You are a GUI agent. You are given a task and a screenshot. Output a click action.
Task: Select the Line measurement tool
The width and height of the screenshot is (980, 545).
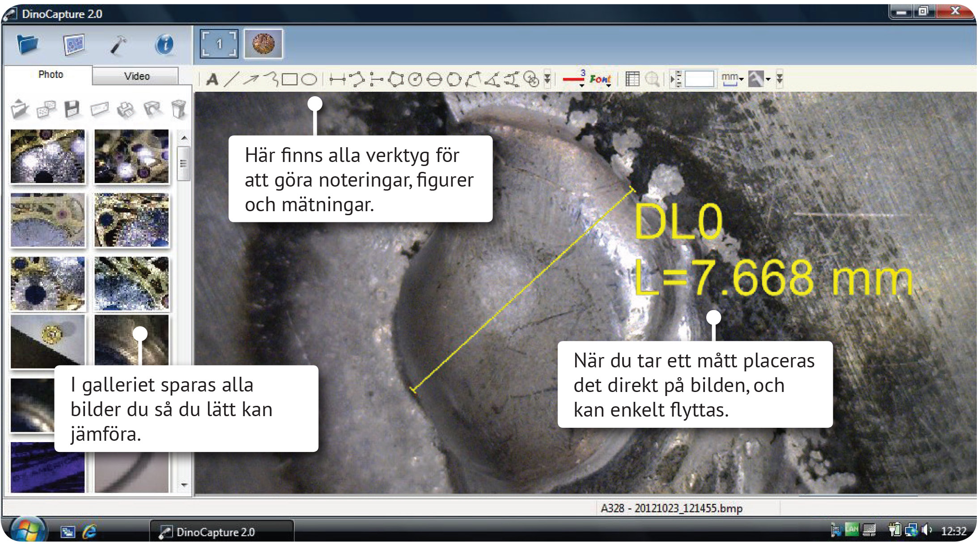337,80
